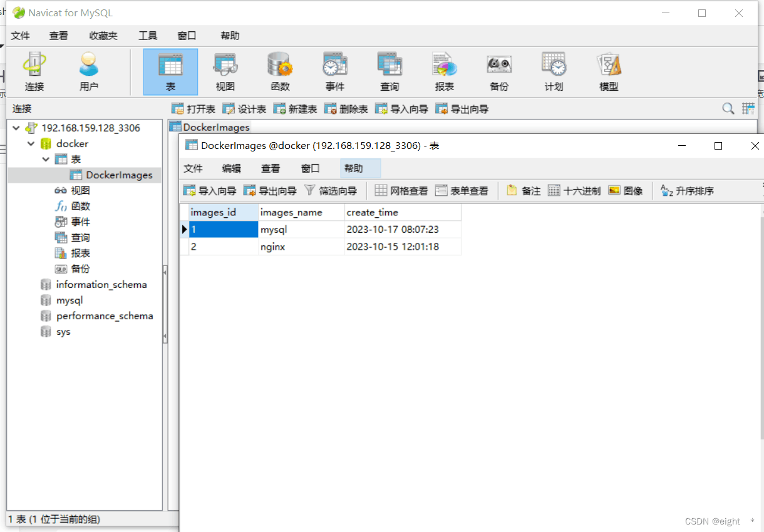764x532 pixels.
Task: Click the 图像 image button
Action: click(626, 190)
